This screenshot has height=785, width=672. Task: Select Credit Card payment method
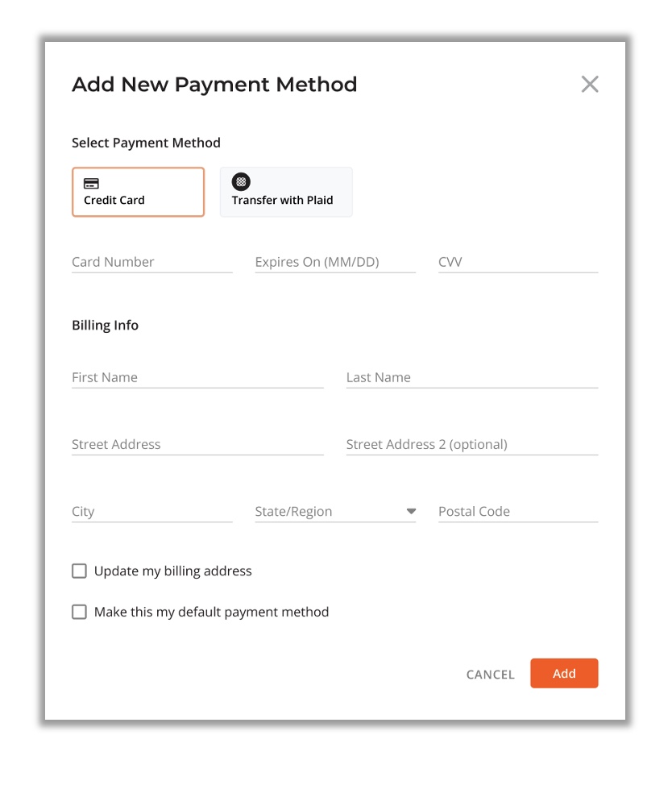tap(138, 193)
